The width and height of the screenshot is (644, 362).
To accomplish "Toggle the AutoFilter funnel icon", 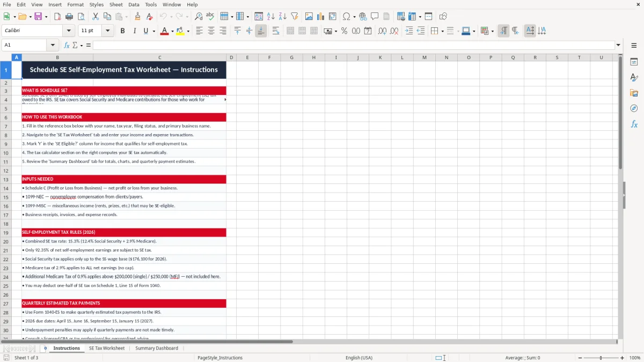I will (295, 17).
